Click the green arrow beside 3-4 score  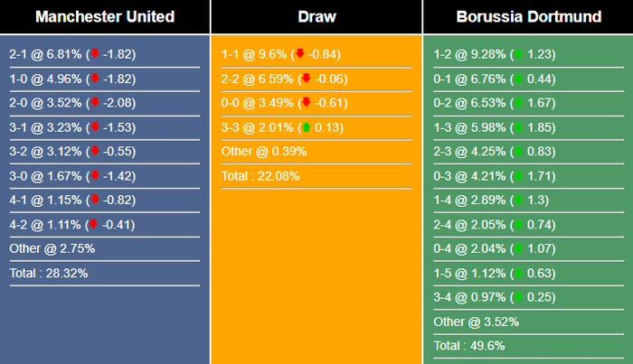pos(519,297)
